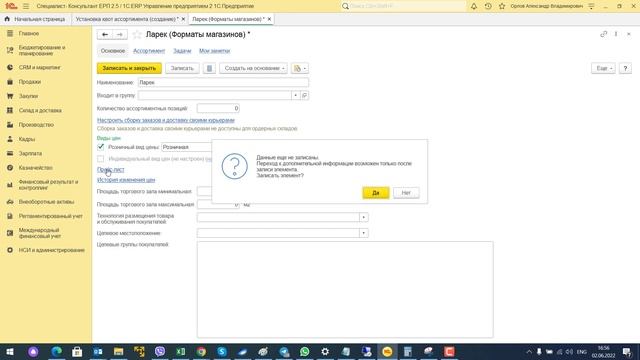Open the Еще menu dropdown
This screenshot has width=640, height=360.
coord(603,68)
